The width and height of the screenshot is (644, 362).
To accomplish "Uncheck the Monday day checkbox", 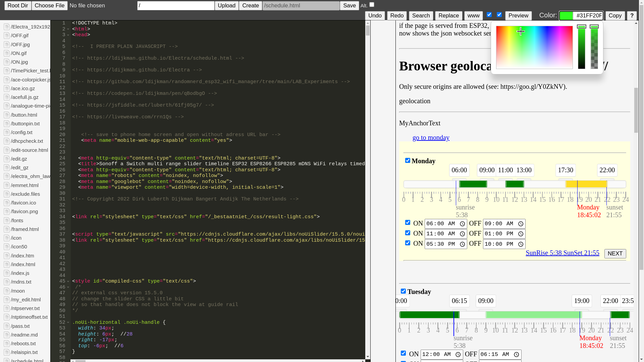I will pos(408,161).
